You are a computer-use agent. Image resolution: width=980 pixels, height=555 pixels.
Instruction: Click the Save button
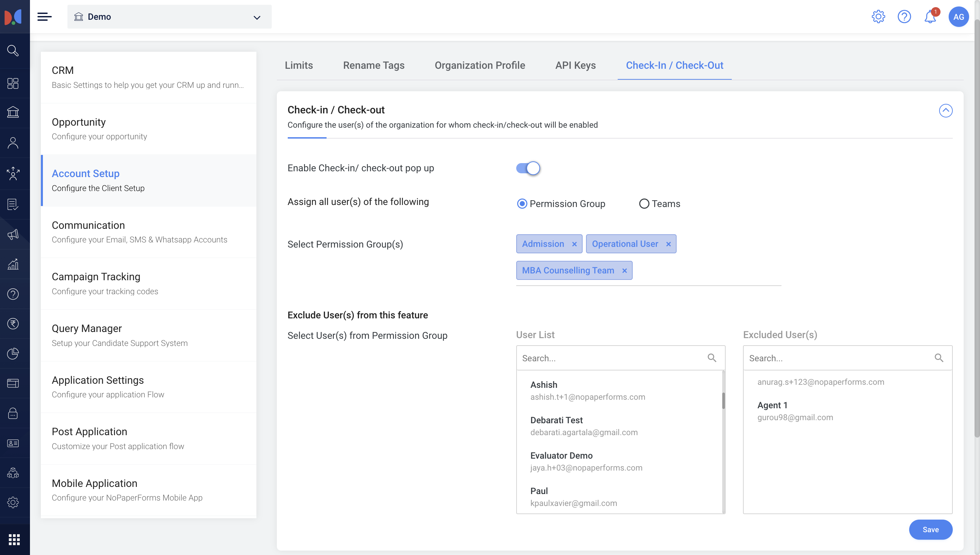coord(930,529)
